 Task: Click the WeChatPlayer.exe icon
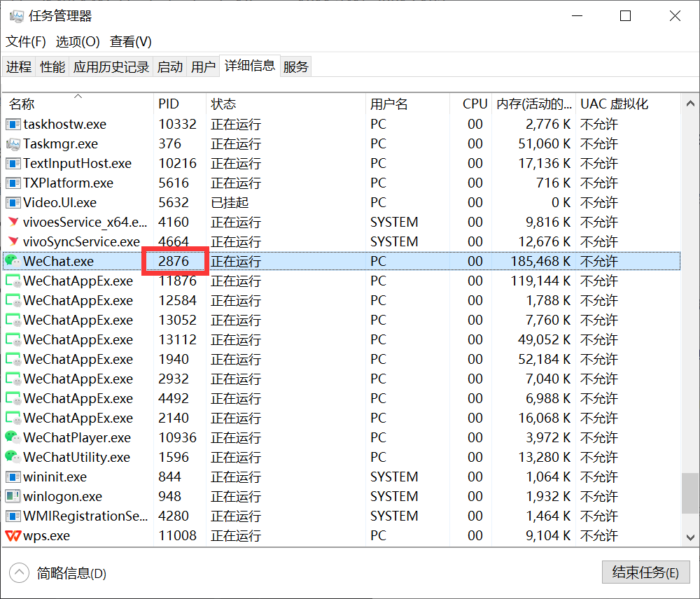click(x=13, y=437)
